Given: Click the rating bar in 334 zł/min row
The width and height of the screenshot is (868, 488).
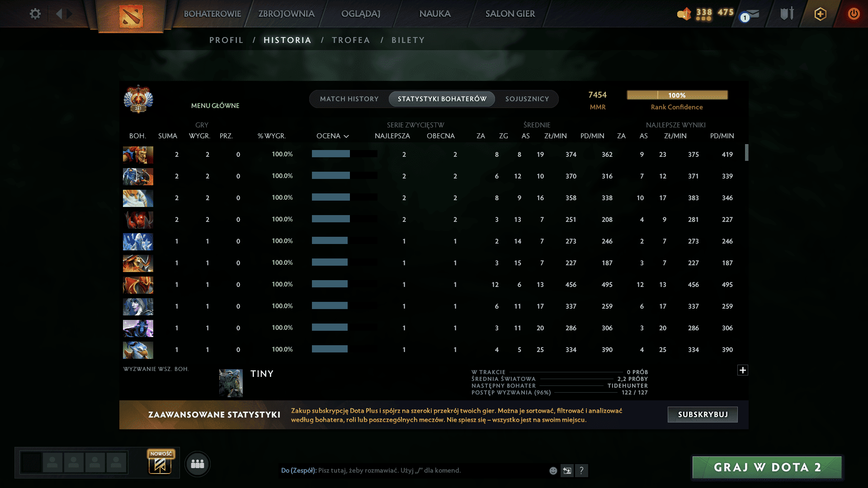Looking at the screenshot, I should coord(344,349).
